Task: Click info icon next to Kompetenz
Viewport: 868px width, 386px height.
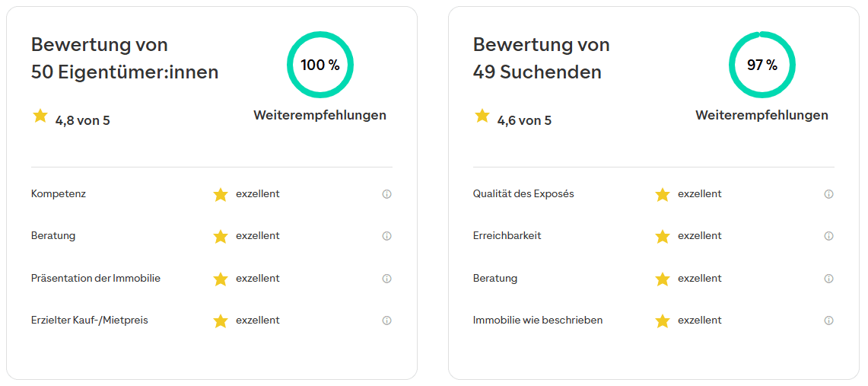Action: coord(386,194)
